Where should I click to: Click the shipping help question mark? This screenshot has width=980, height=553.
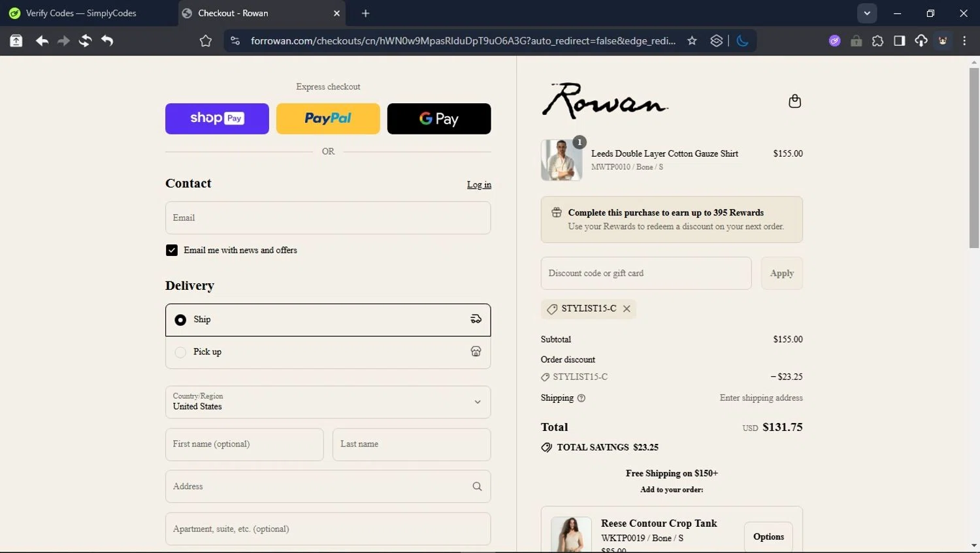(x=581, y=398)
